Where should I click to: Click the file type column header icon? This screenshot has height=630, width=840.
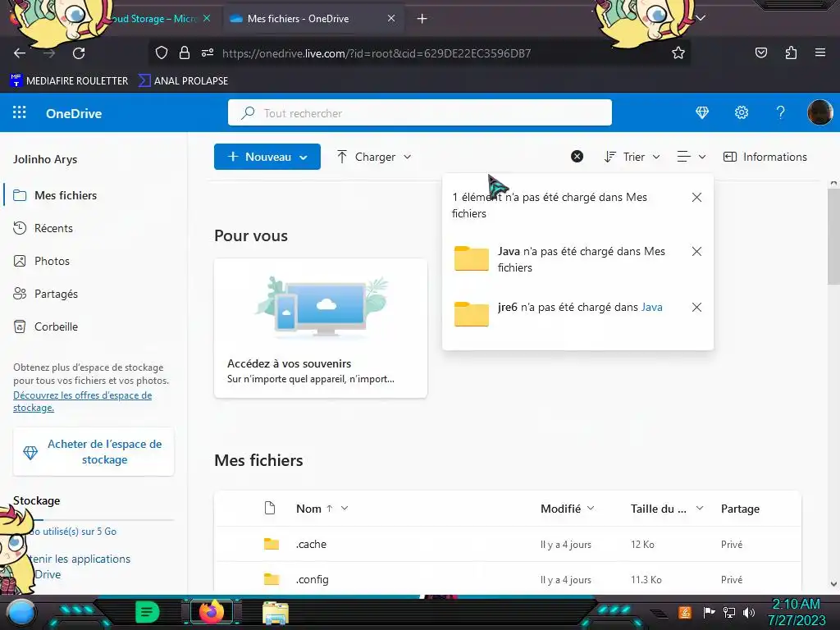coord(270,508)
